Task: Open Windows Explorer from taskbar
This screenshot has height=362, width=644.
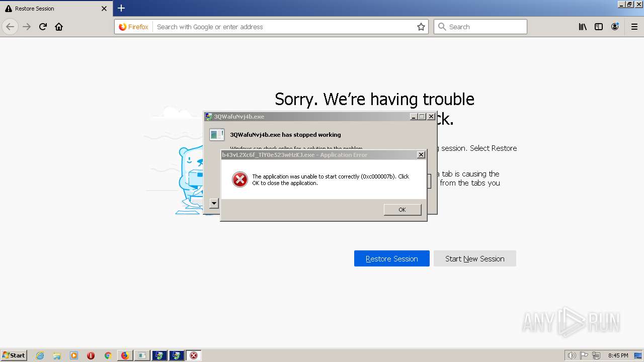Action: click(x=57, y=355)
